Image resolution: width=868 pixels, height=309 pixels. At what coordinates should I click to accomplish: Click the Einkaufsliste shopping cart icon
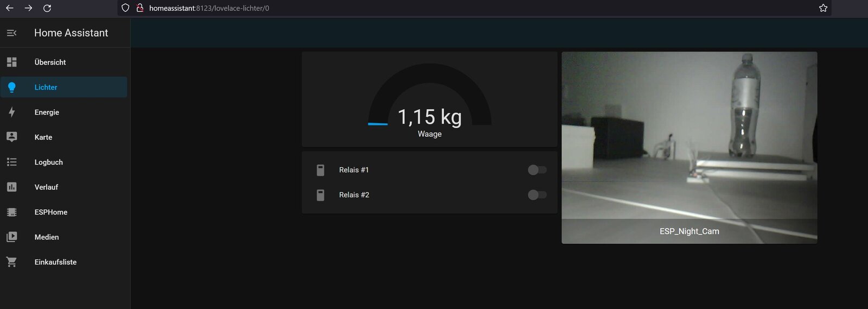click(x=12, y=262)
